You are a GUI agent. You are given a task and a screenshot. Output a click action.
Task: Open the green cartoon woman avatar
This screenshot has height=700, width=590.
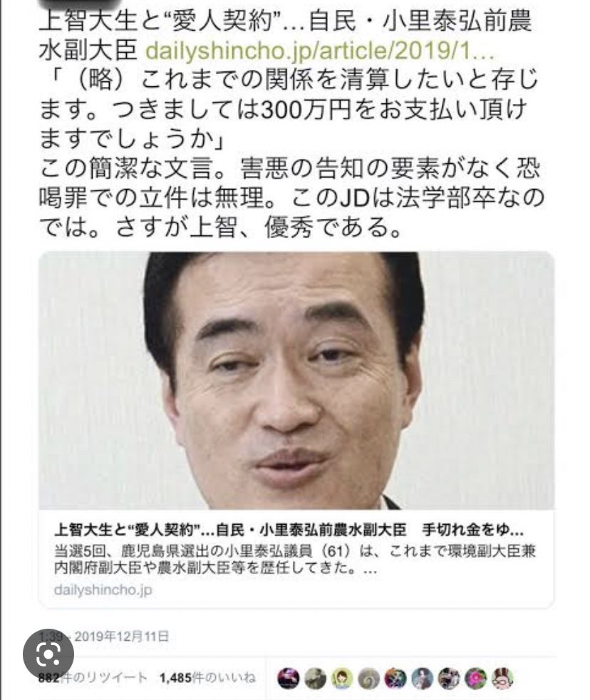(342, 679)
